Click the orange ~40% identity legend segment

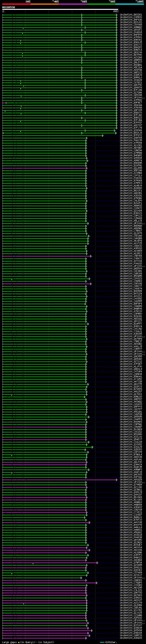pos(45,4)
